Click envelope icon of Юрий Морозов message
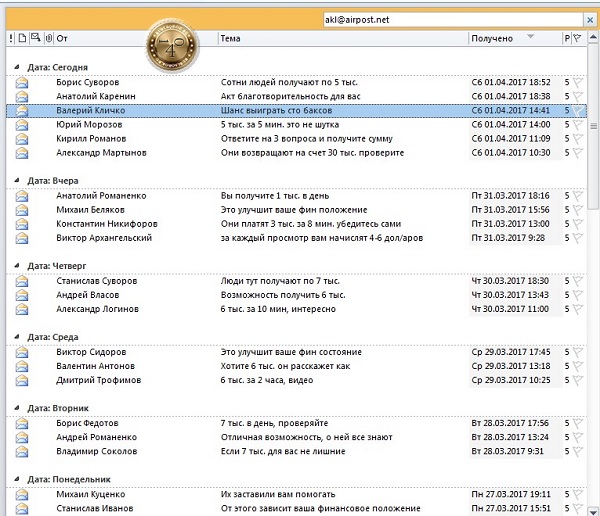 pyautogui.click(x=22, y=125)
